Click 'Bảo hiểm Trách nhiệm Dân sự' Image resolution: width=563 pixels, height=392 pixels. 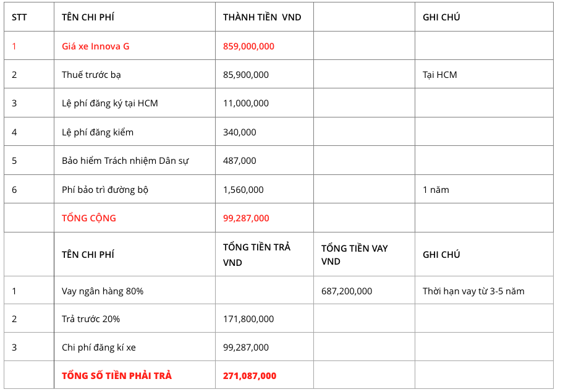(x=125, y=161)
